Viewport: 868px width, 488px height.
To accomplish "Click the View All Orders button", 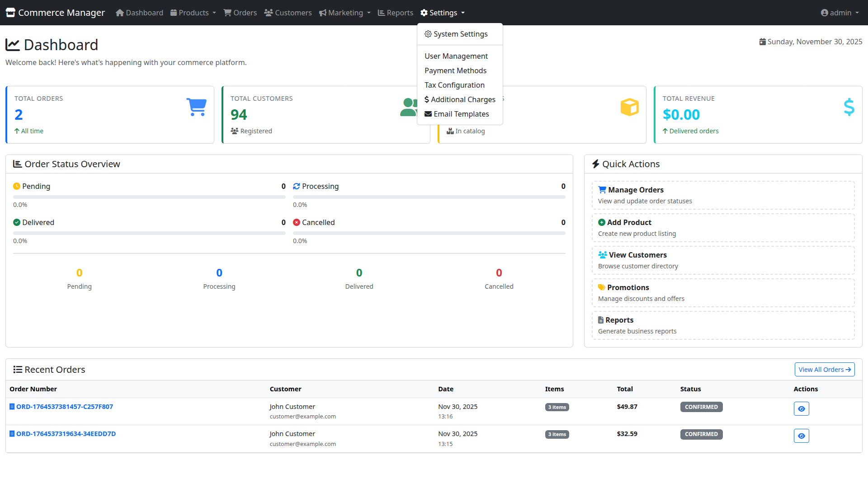I will pyautogui.click(x=824, y=370).
